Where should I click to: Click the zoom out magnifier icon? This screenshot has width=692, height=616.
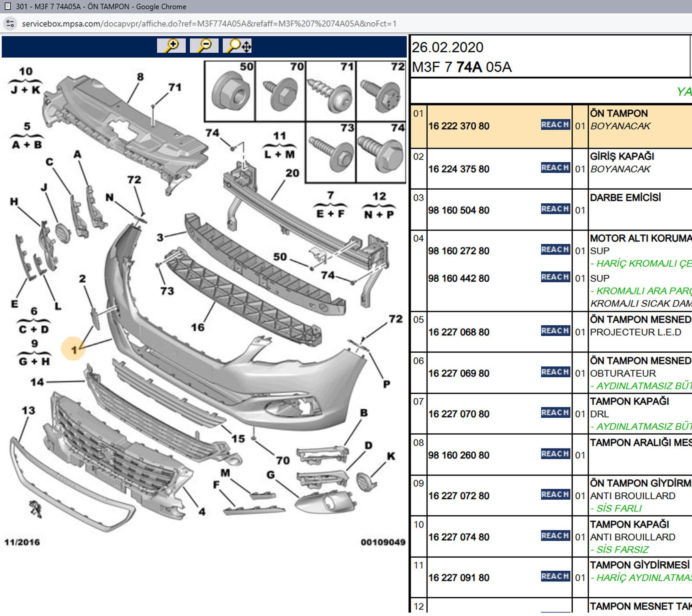pos(204,46)
